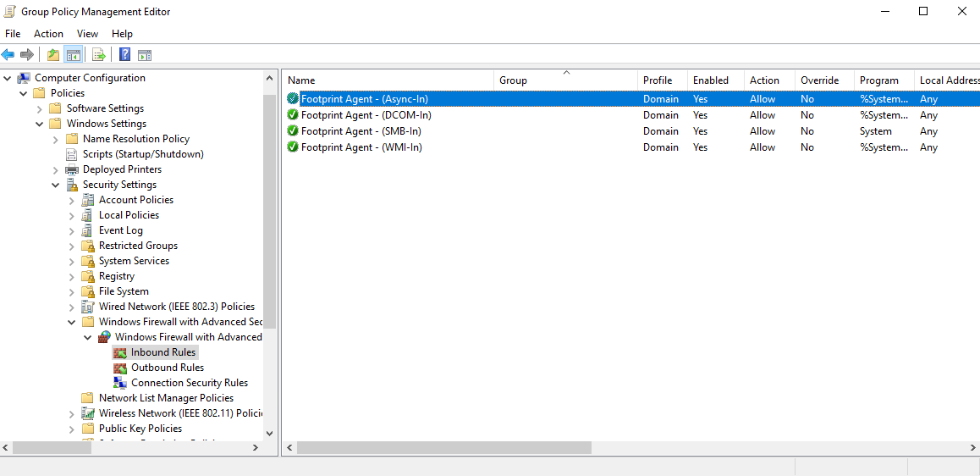Click the Outbound Rules firewall icon
Screen dimensions: 980x476
tap(120, 368)
